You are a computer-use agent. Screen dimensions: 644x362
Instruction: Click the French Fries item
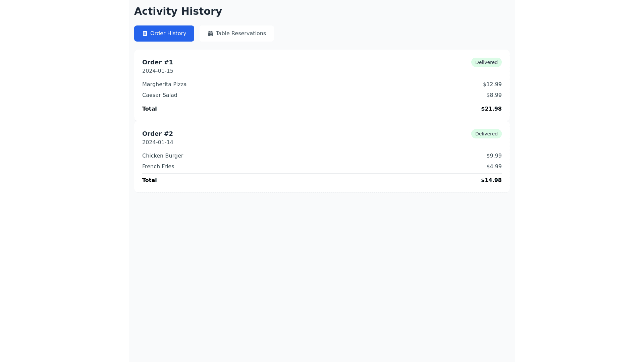point(158,167)
